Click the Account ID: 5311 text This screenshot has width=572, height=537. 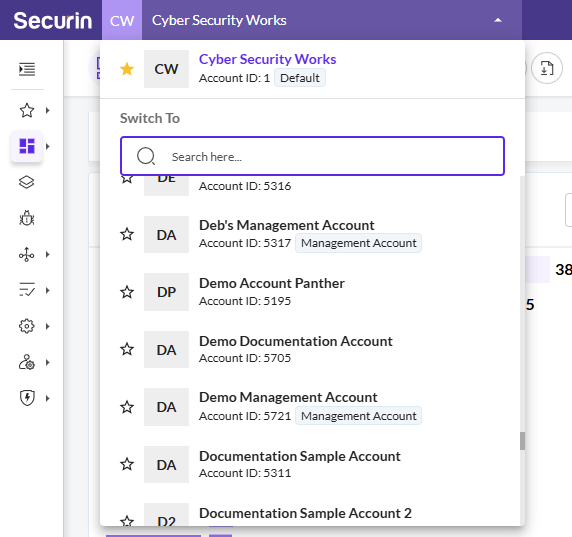245,473
